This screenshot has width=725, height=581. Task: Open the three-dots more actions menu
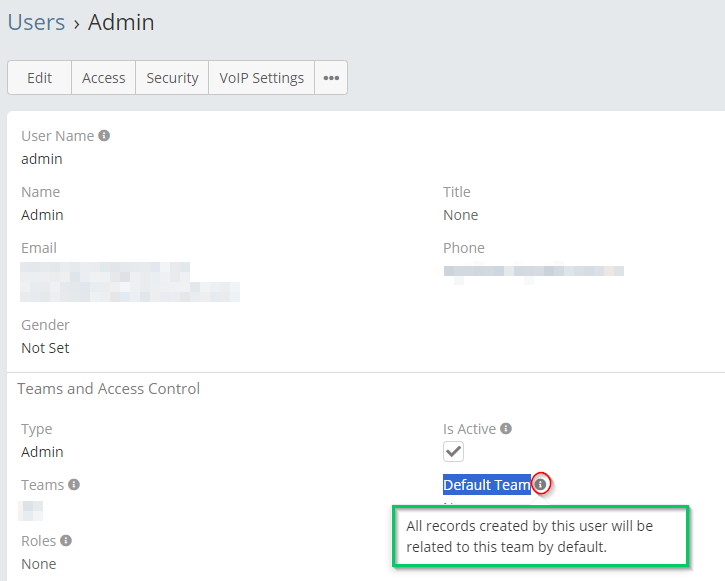point(331,78)
